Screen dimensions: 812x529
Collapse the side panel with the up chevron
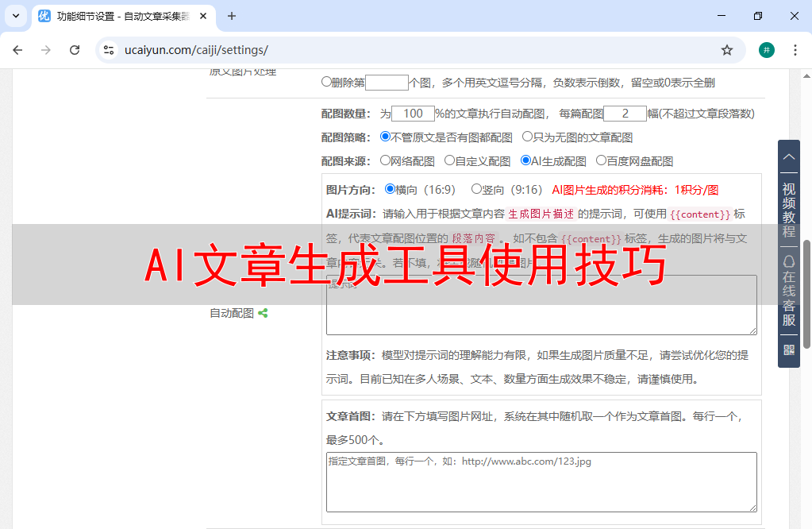(x=789, y=156)
